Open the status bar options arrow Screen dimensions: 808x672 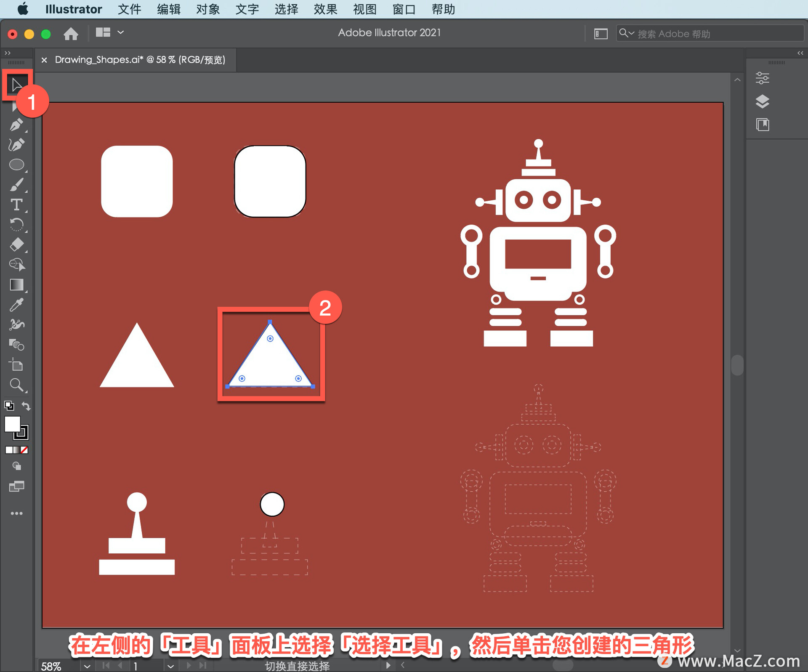pos(388,665)
